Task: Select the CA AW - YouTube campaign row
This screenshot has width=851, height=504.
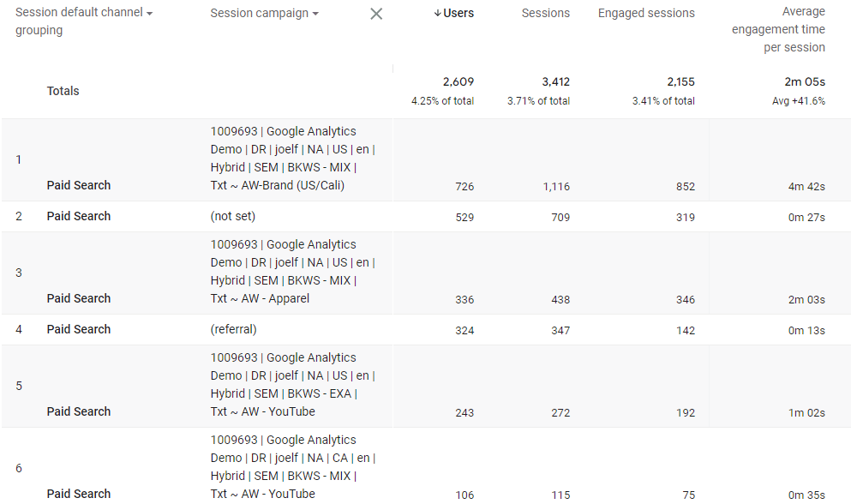Action: pos(425,466)
